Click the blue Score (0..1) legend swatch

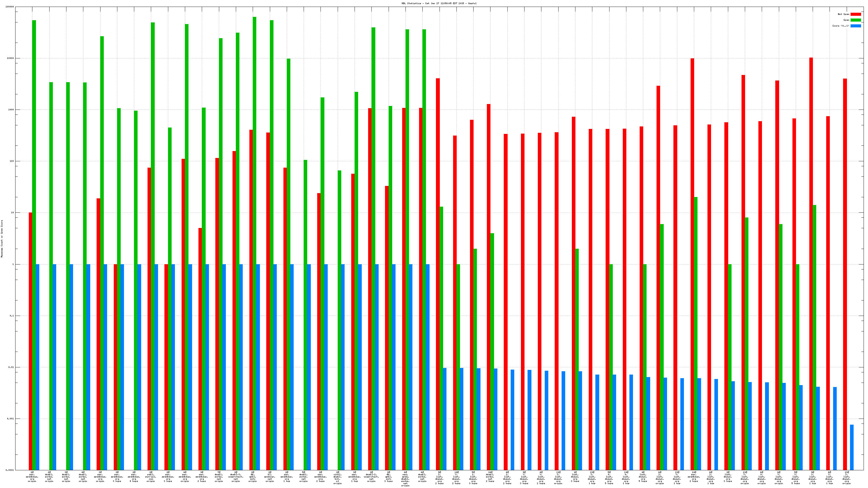pyautogui.click(x=855, y=26)
